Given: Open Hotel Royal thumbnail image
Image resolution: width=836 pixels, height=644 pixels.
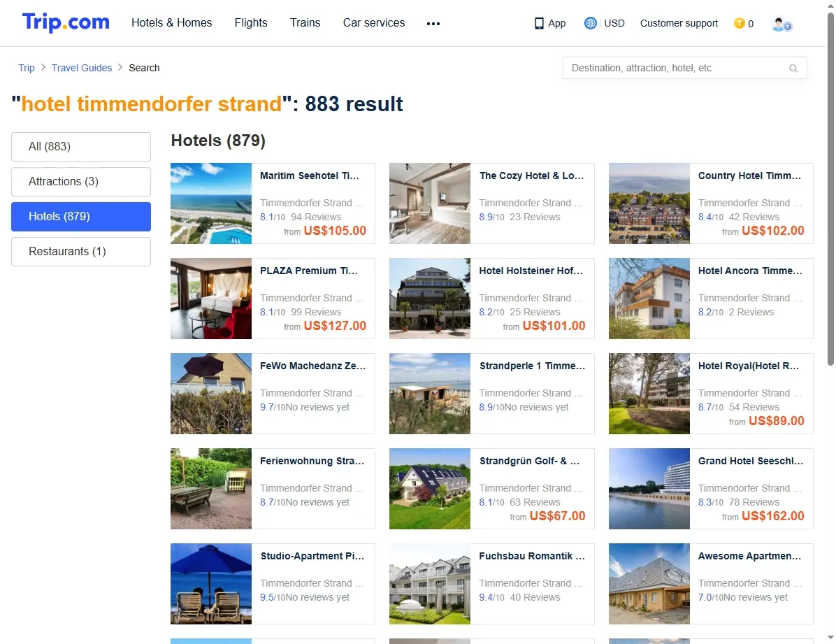Looking at the screenshot, I should tap(649, 394).
